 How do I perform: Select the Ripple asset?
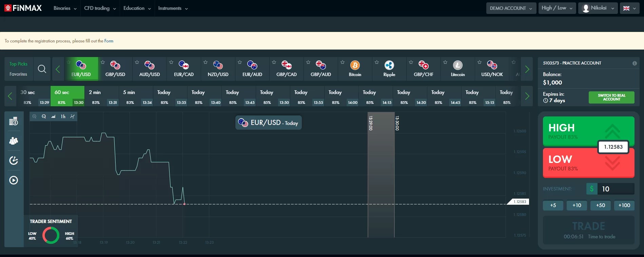pos(389,69)
